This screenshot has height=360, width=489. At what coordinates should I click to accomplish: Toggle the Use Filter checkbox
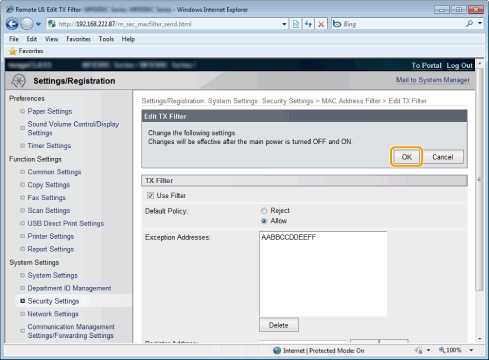(x=150, y=196)
